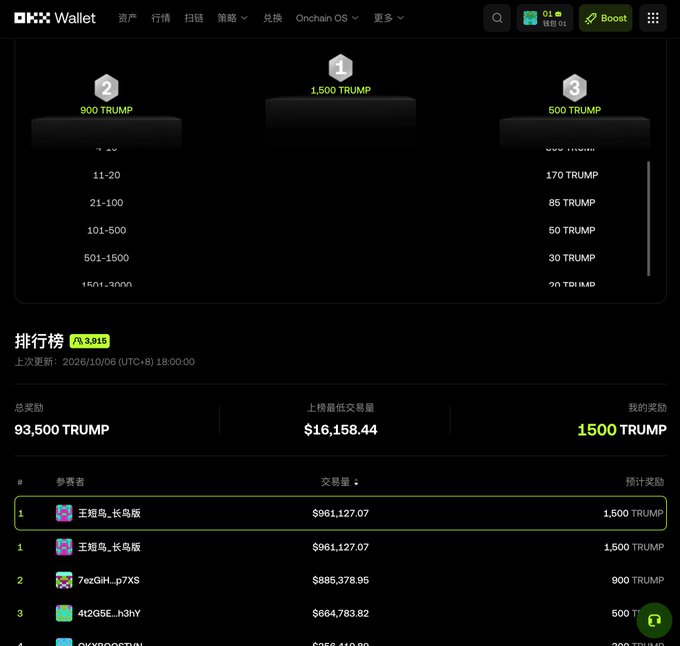This screenshot has height=646, width=680.
Task: Click avatar of 4t2G5E...h3hY
Action: 64,613
